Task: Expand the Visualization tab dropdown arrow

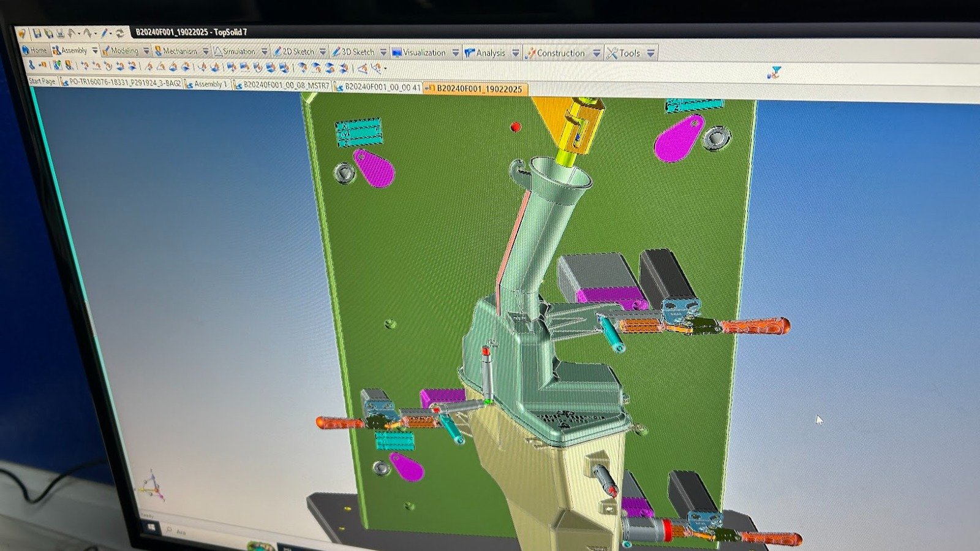Action: 455,53
